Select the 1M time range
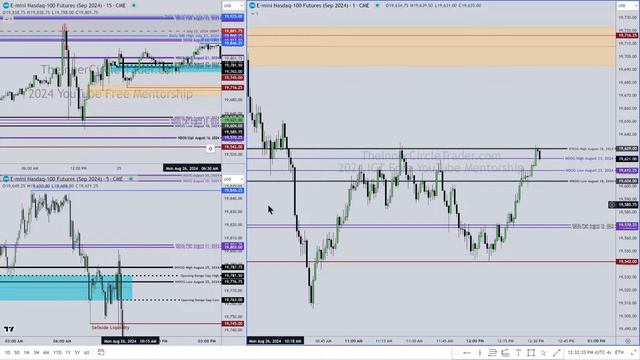The image size is (640, 360). [x=27, y=352]
